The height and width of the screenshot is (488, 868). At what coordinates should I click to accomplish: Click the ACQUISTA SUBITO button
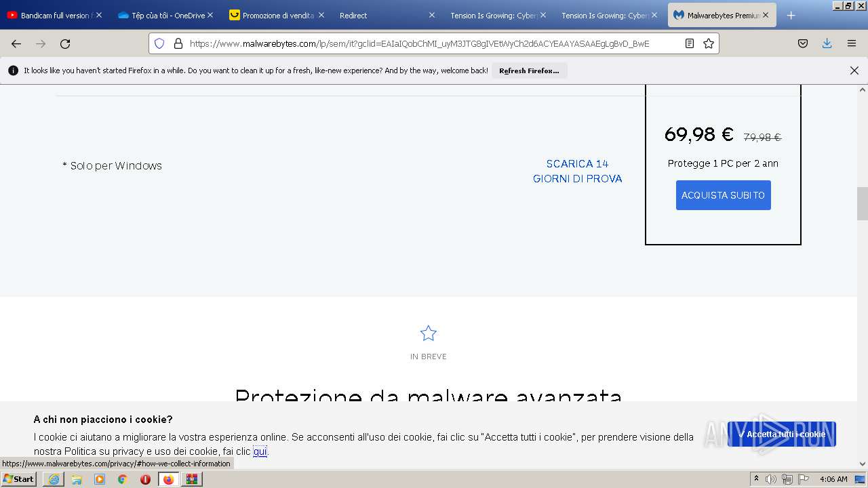(x=723, y=195)
